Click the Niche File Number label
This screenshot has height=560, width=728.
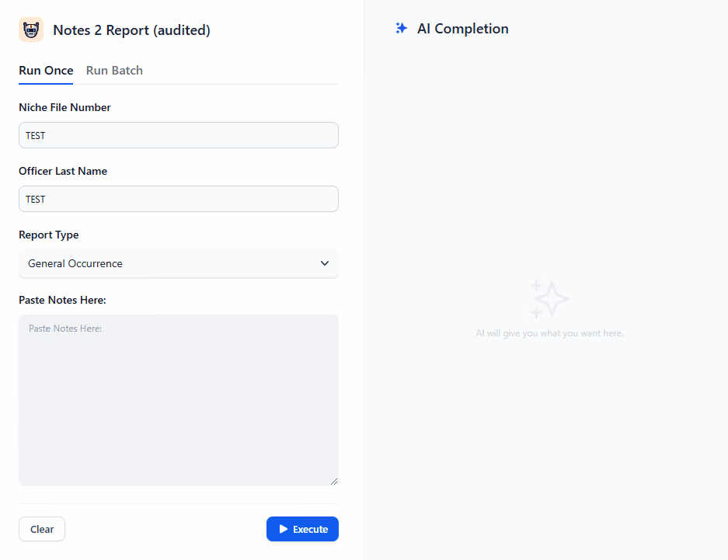point(64,107)
